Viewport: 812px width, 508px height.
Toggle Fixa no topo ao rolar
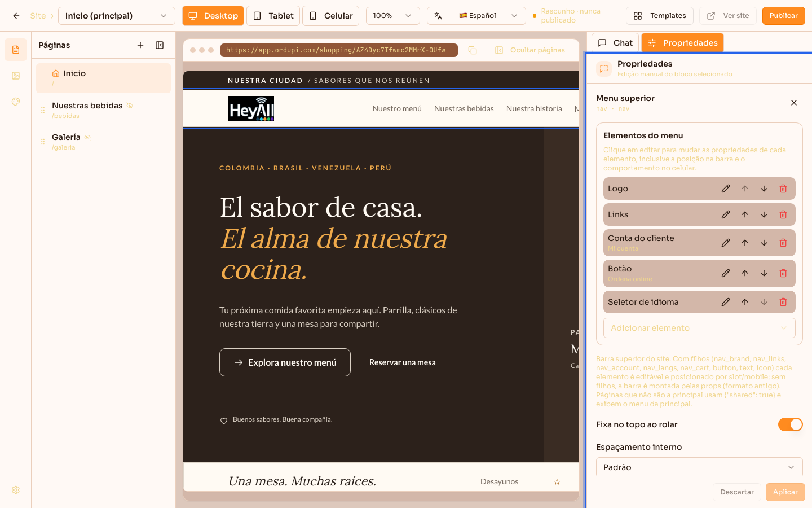[x=791, y=424]
